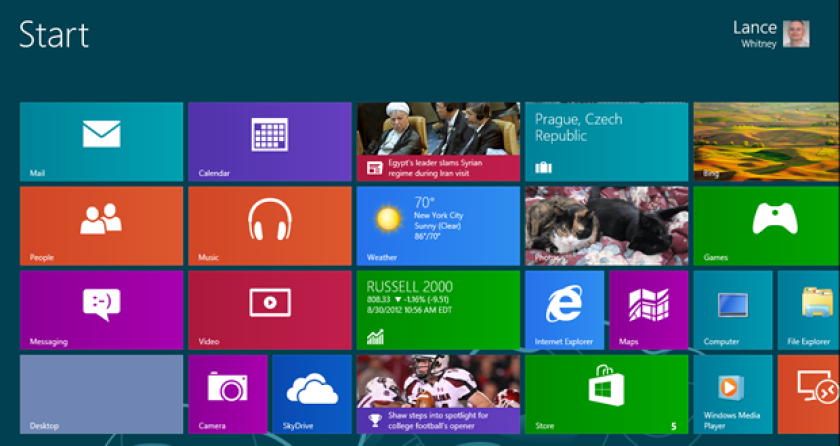Image resolution: width=840 pixels, height=446 pixels.
Task: Open the Remote Desktop icon tile
Action: pos(817,387)
